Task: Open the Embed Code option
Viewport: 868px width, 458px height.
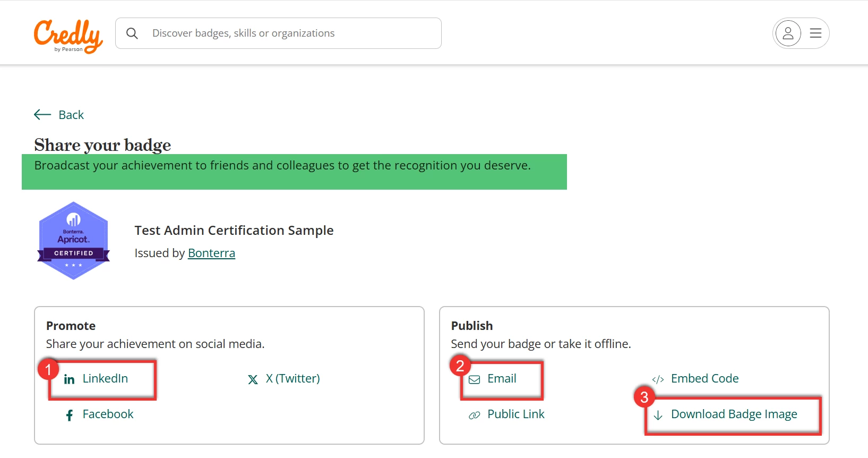Action: (x=704, y=378)
